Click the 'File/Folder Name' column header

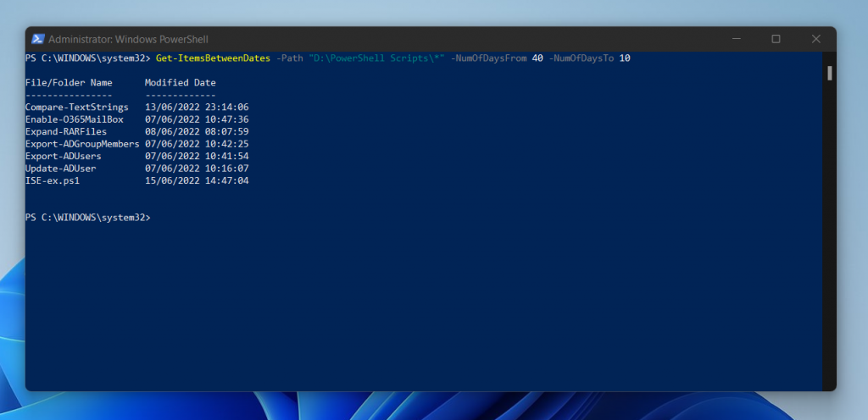(69, 83)
